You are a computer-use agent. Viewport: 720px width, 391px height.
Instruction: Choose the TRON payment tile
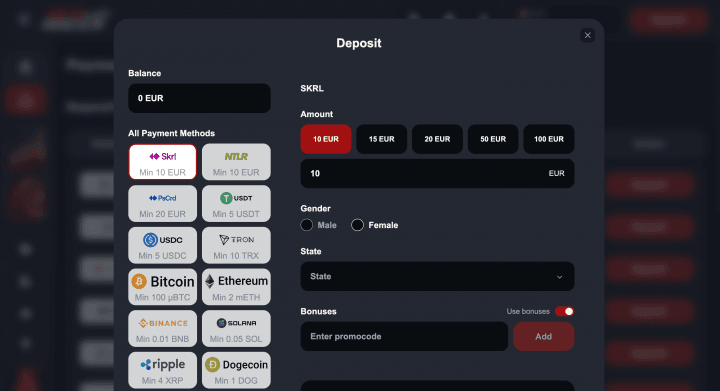pos(236,246)
